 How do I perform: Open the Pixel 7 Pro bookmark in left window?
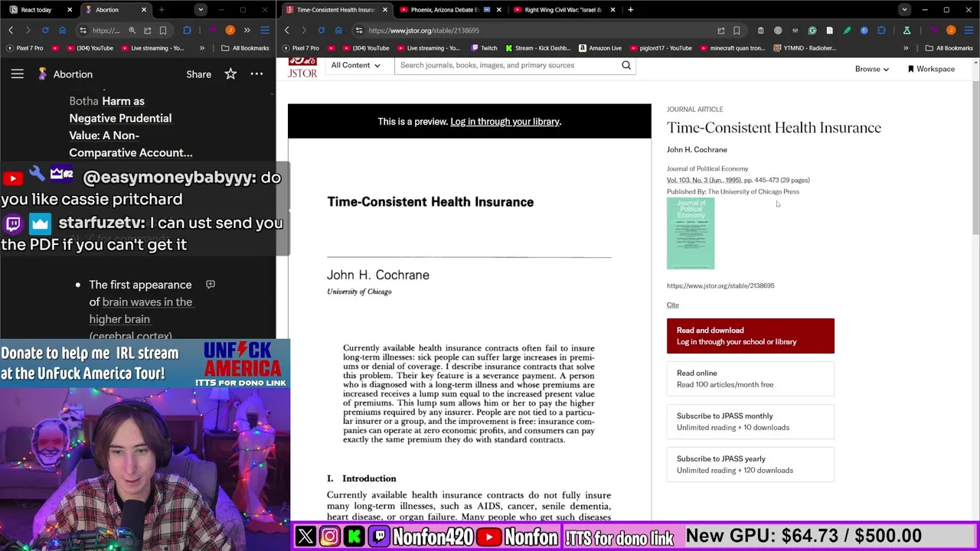[x=25, y=48]
